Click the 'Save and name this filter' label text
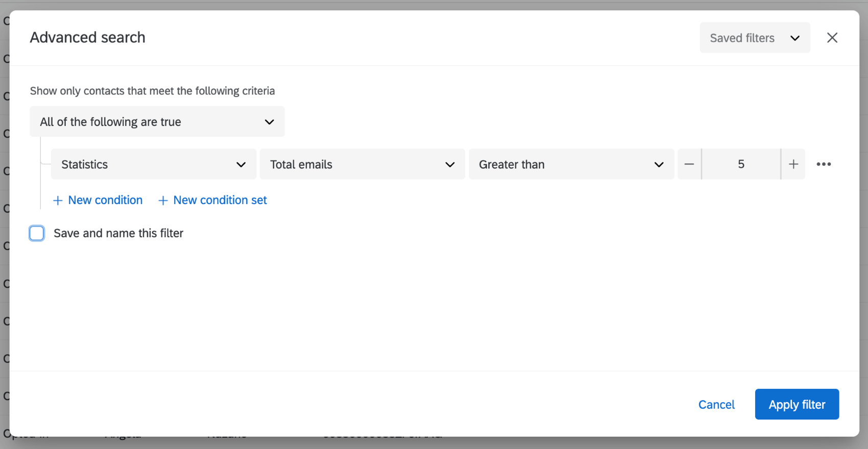The width and height of the screenshot is (868, 449). [x=118, y=233]
